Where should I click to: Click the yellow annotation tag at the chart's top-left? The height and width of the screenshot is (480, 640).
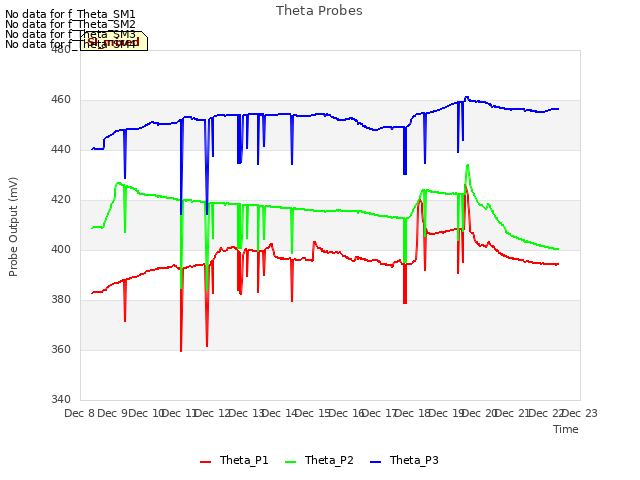tap(113, 42)
